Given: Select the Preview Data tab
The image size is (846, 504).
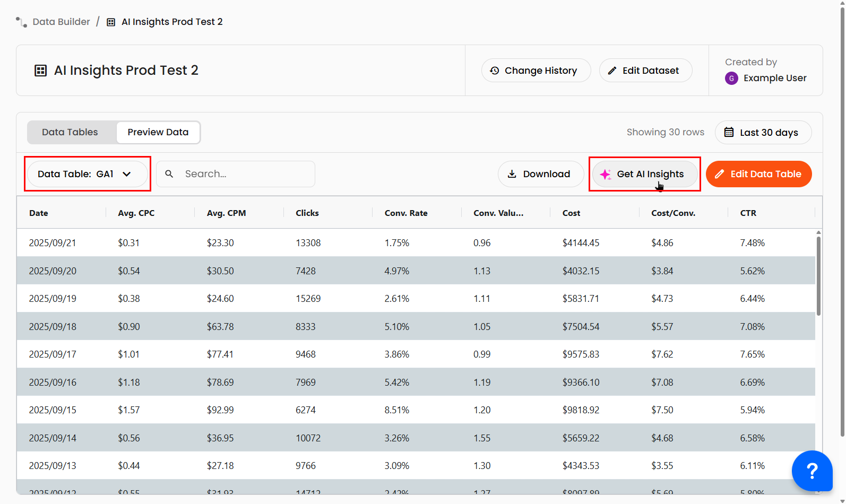Looking at the screenshot, I should pos(158,132).
